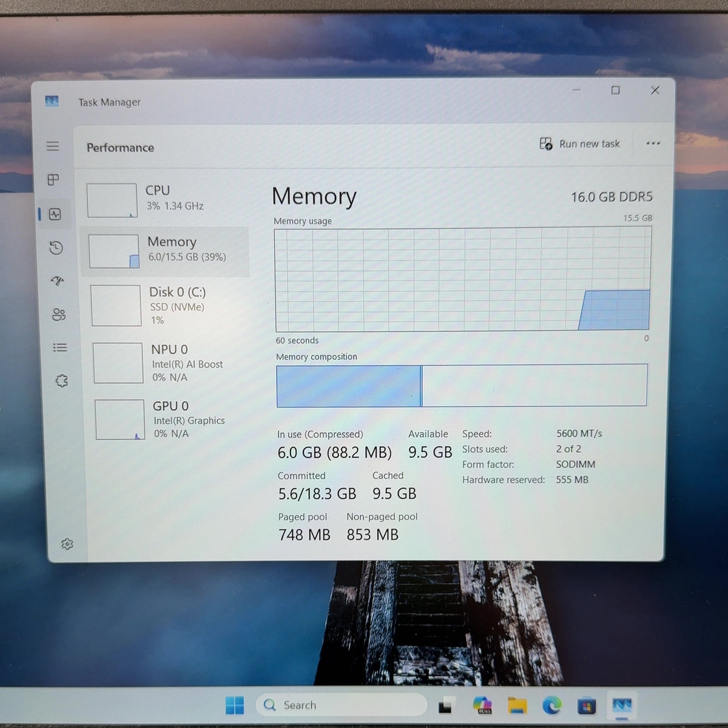Screen dimensions: 728x728
Task: Select the GPU 0 performance item
Action: tap(171, 419)
